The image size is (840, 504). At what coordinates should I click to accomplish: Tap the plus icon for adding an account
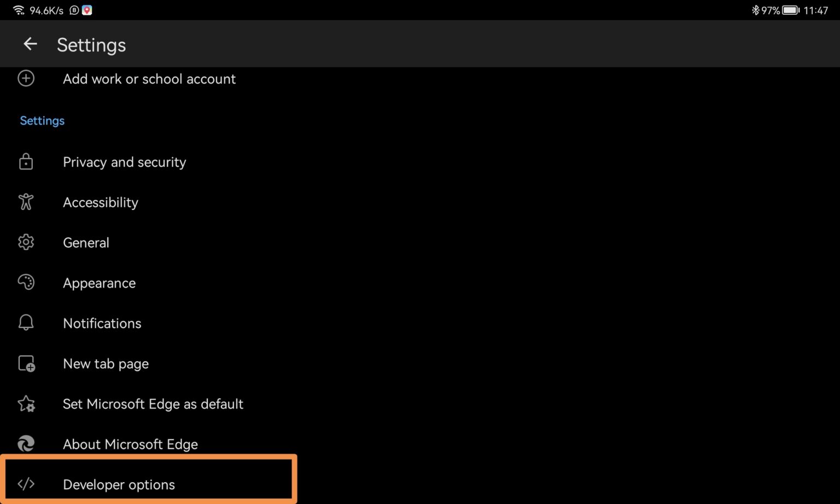(x=26, y=78)
